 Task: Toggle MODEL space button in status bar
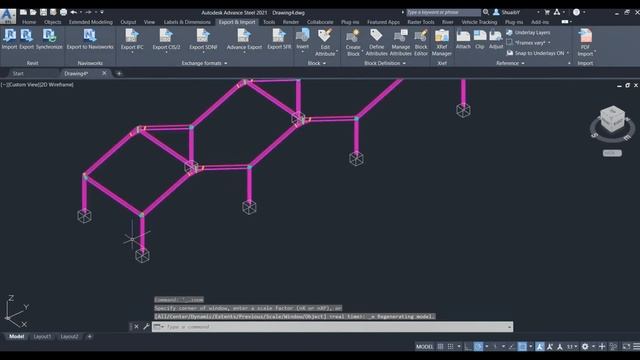[424, 347]
